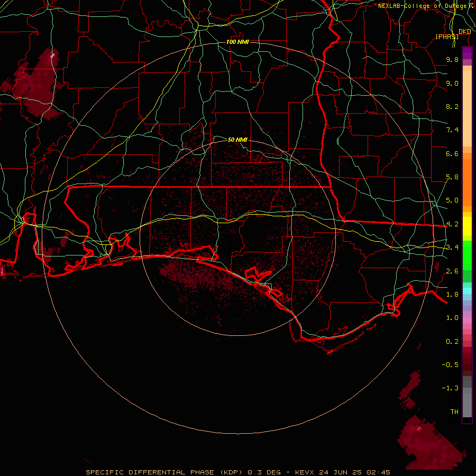Viewport: 476px width, 476px height.
Task: Pick the dark maroon band near -0.5
Action: tap(467, 364)
